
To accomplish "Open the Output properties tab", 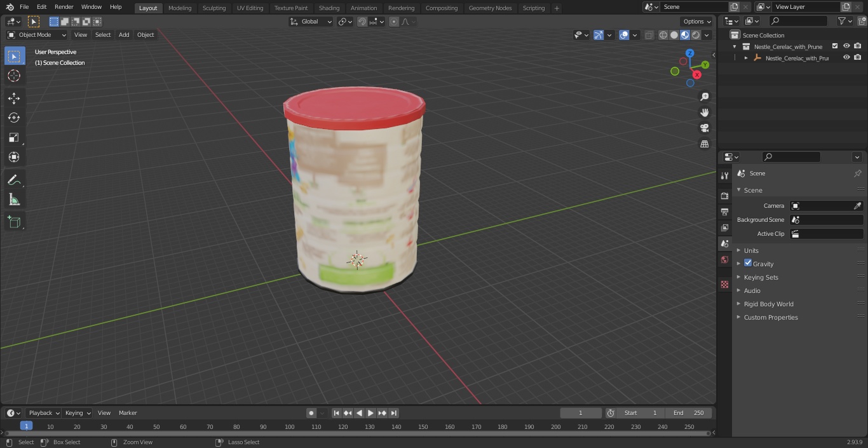I will (x=724, y=212).
